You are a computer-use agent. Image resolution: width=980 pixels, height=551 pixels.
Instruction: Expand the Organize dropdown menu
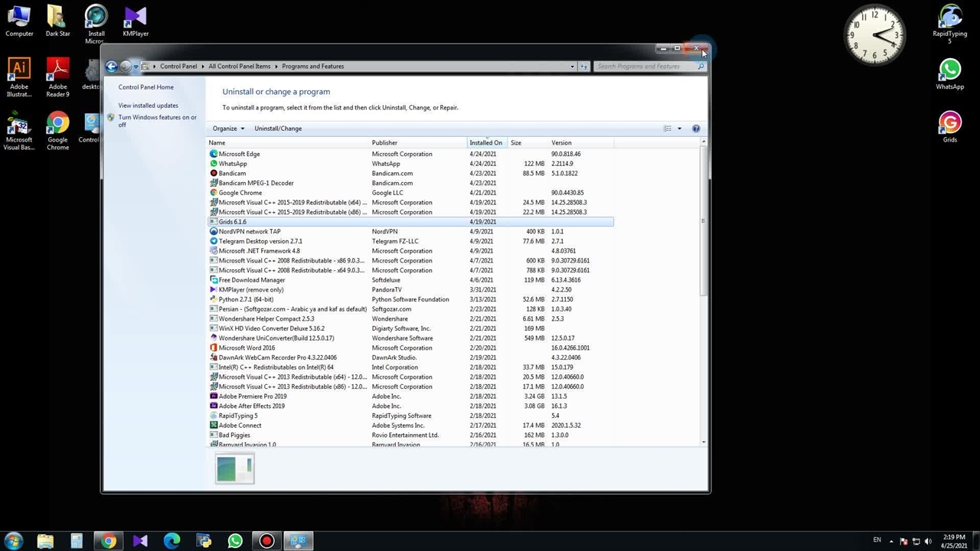(228, 129)
